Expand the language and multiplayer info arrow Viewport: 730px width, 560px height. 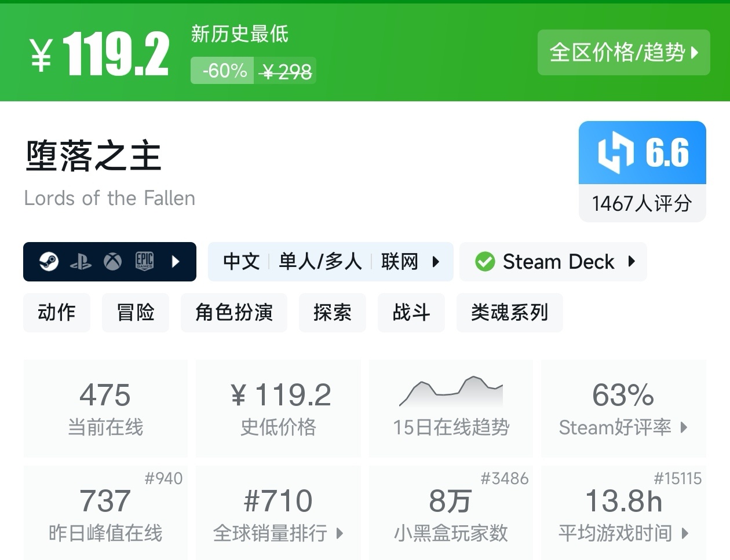(x=436, y=262)
